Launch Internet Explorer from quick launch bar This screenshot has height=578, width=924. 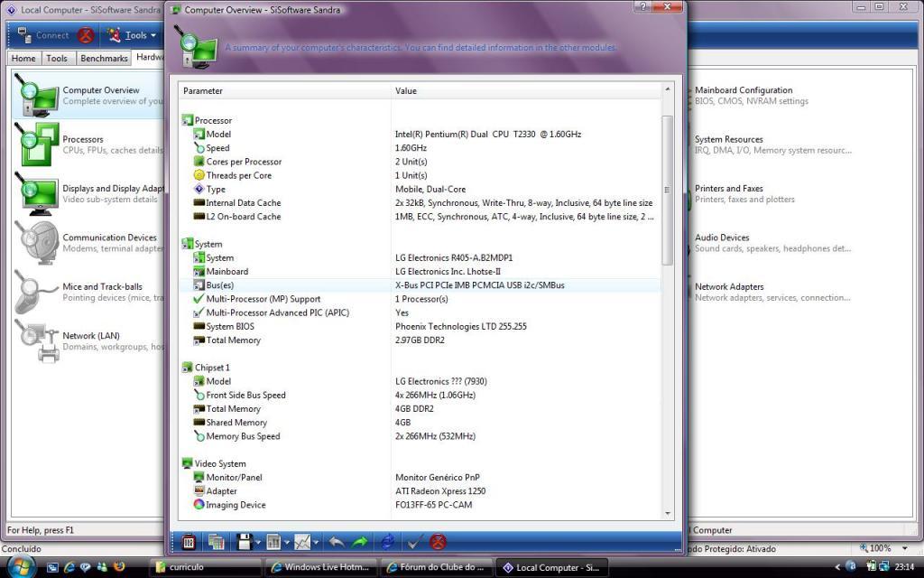coord(69,567)
